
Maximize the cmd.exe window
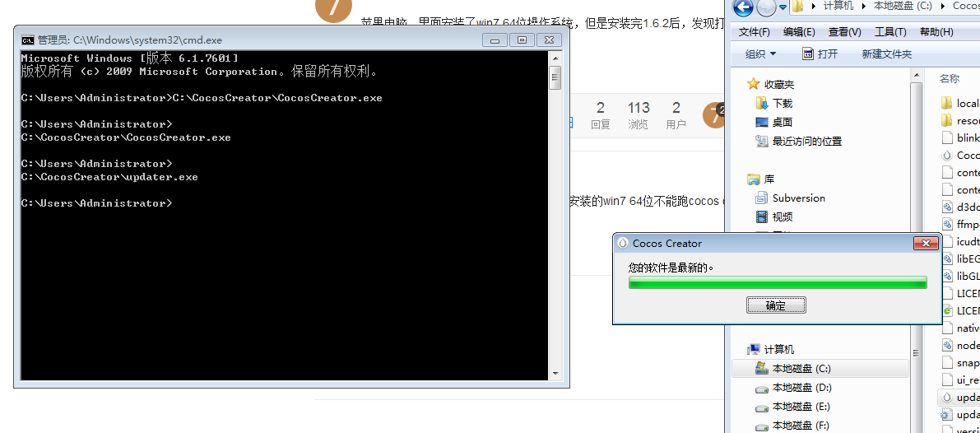(522, 40)
